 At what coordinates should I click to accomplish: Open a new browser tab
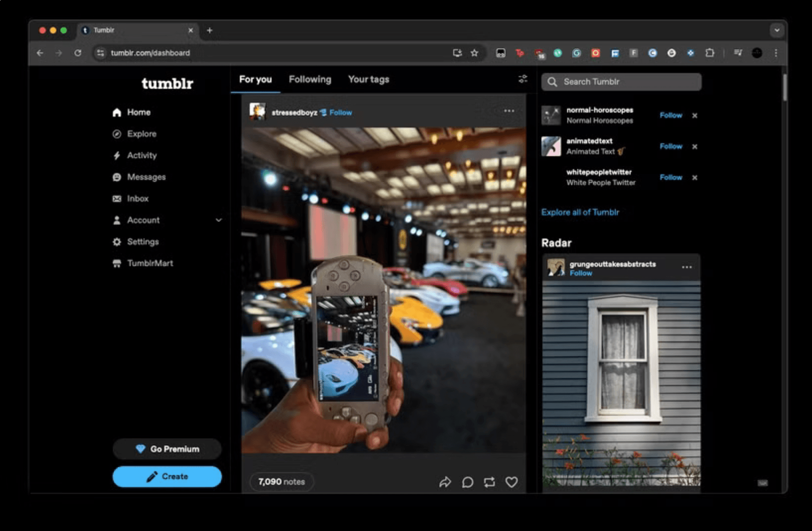(x=209, y=30)
